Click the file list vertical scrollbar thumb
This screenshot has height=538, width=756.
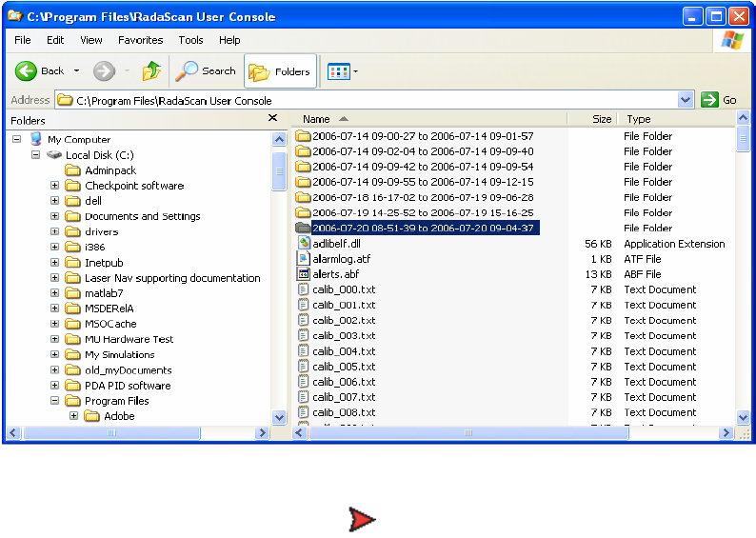tap(743, 140)
